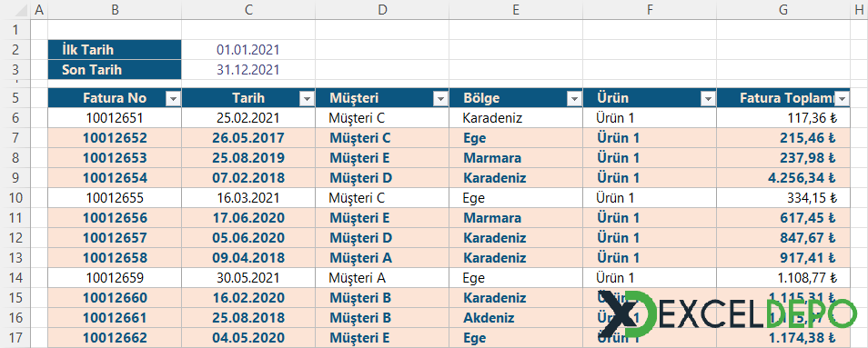Click column header C
This screenshot has width=868, height=348.
click(x=248, y=9)
